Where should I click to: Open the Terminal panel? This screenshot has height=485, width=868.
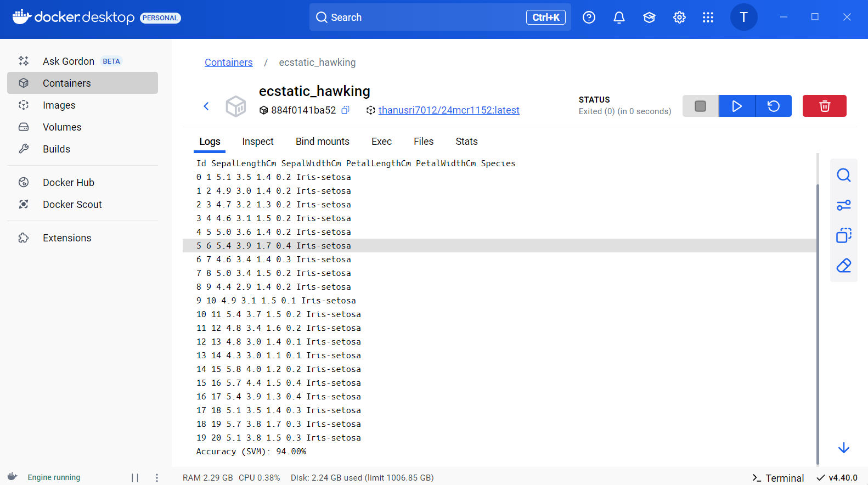coord(778,478)
